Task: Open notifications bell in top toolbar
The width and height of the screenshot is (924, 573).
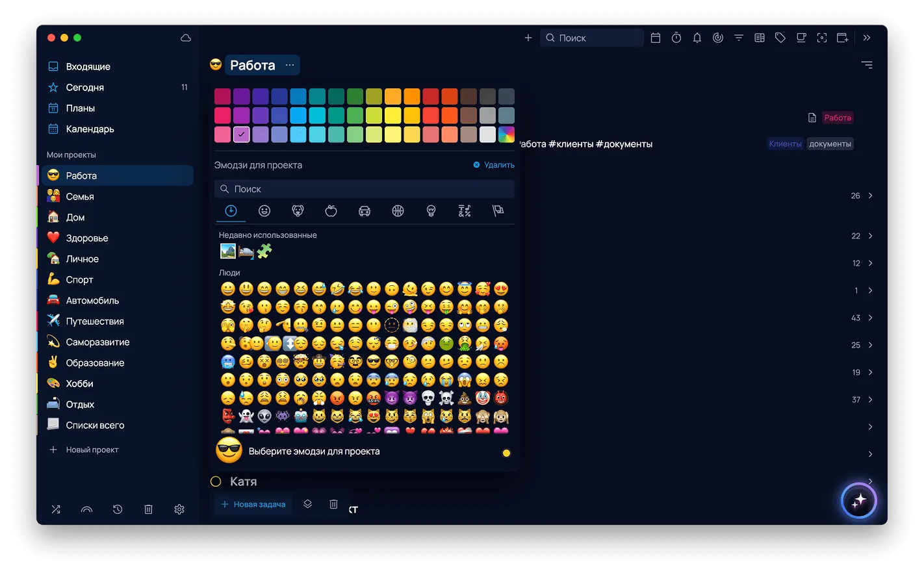Action: tap(697, 38)
